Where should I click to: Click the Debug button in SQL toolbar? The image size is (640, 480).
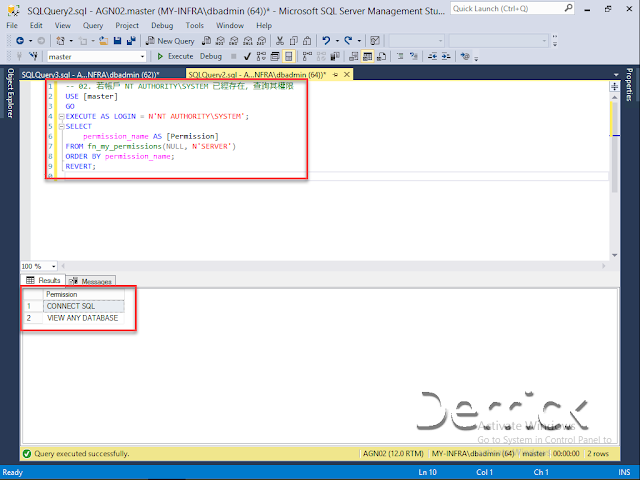pyautogui.click(x=211, y=56)
